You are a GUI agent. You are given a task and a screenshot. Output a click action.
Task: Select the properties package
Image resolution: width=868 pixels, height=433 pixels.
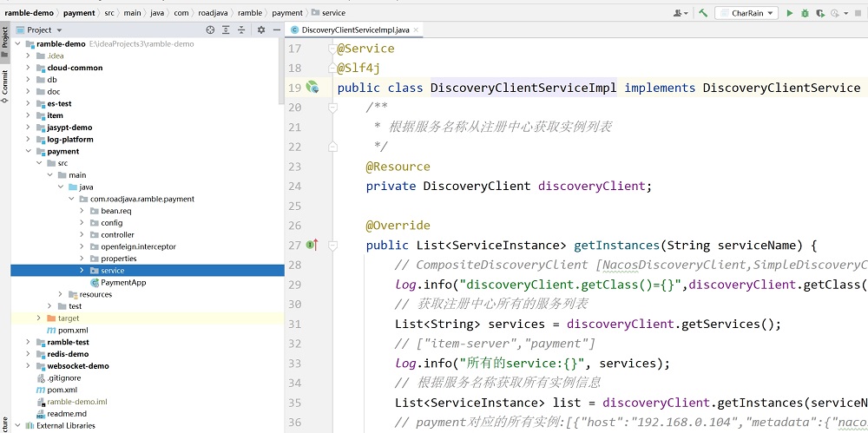pos(118,259)
